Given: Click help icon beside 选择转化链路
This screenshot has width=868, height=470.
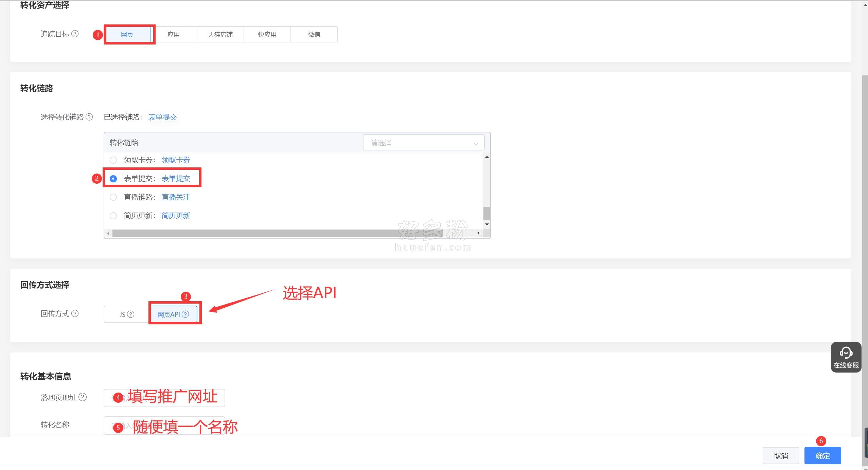Looking at the screenshot, I should point(89,117).
